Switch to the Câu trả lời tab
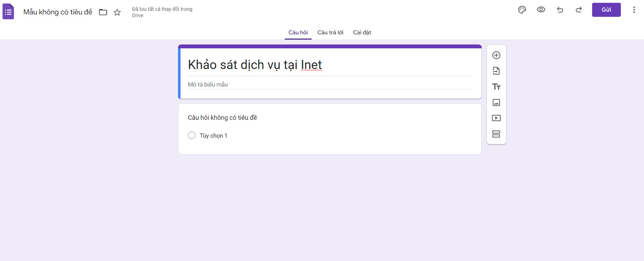 coord(330,32)
